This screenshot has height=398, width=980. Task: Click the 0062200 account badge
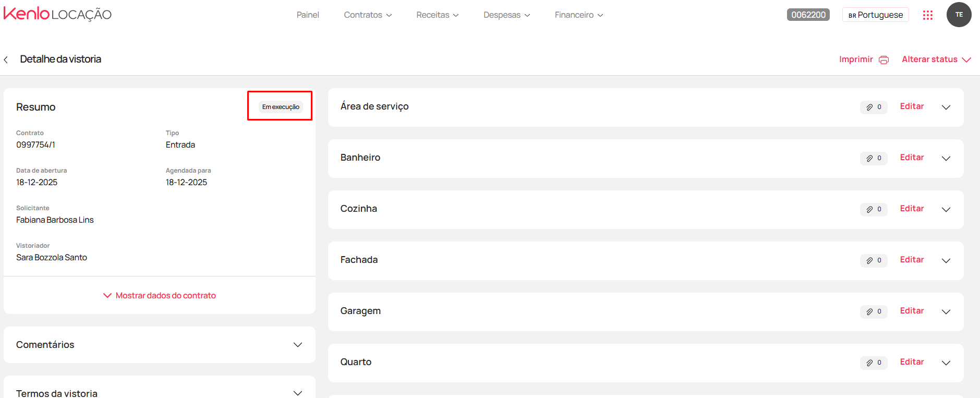click(808, 15)
